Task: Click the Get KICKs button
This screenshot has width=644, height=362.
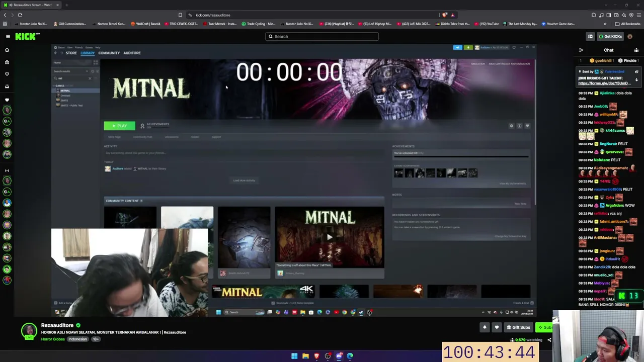Action: click(x=610, y=36)
